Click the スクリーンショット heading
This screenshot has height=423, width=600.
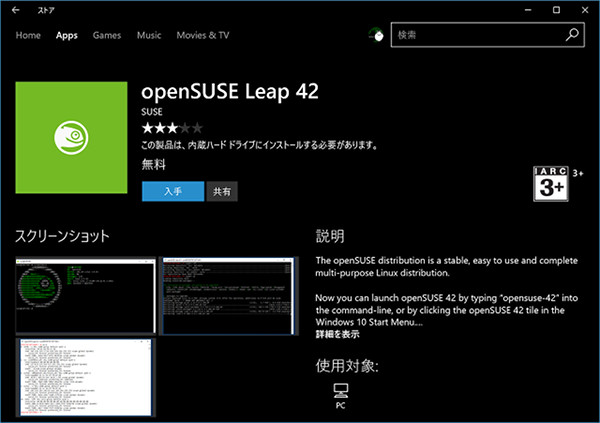[62, 236]
